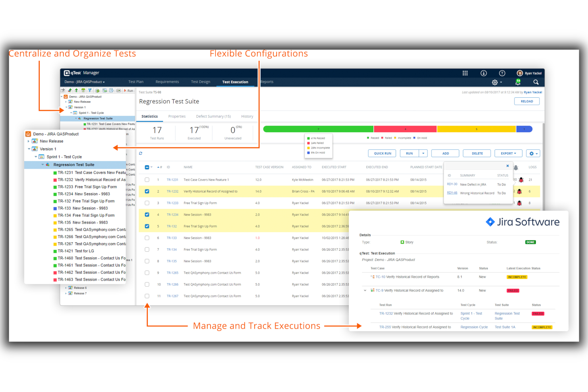Click the RELOAD button
This screenshot has width=588, height=392.
pyautogui.click(x=527, y=101)
